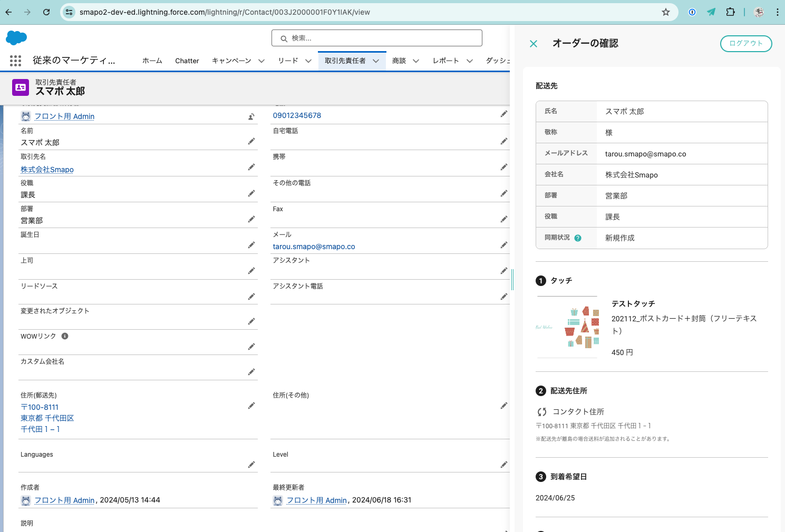Image resolution: width=785 pixels, height=532 pixels.
Task: Edit the 自宅電話 field pencil icon
Action: click(504, 141)
